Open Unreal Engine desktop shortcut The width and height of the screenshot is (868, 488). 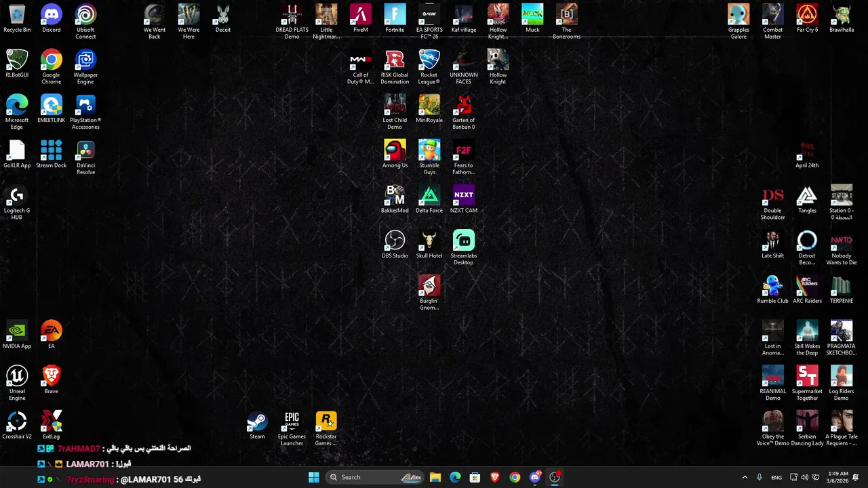pyautogui.click(x=17, y=384)
